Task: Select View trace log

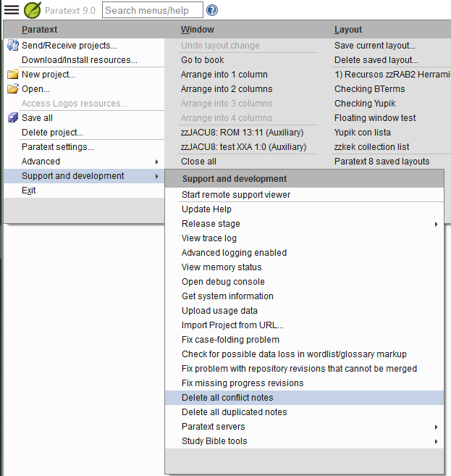Action: click(209, 238)
